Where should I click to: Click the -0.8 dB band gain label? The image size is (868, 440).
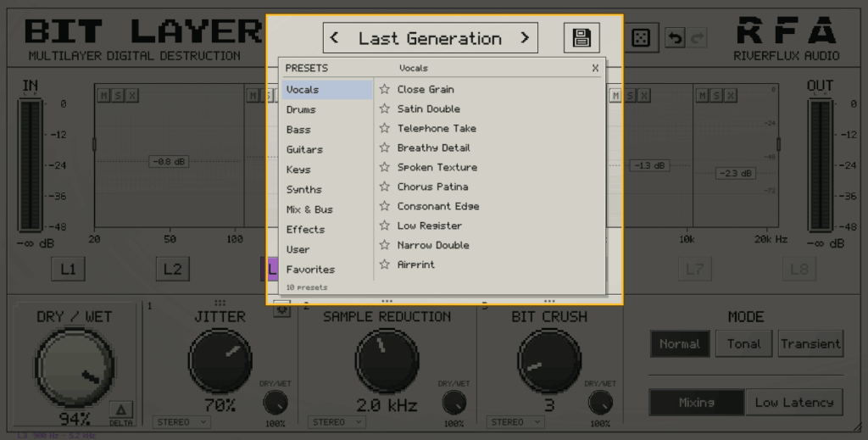pos(169,162)
